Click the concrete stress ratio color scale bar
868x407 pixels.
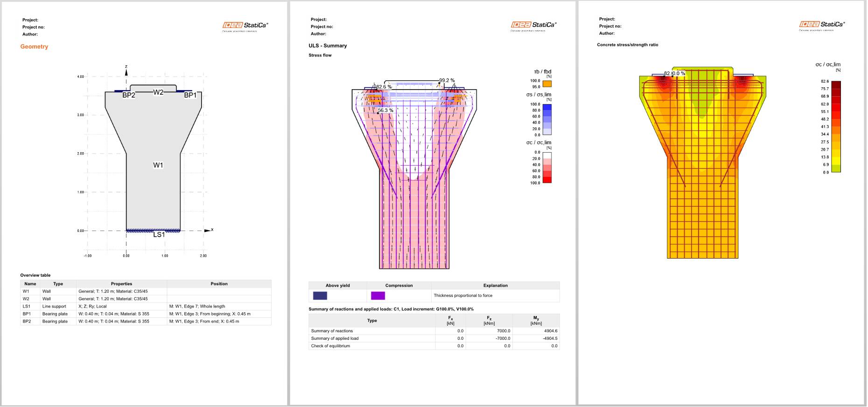coord(836,126)
